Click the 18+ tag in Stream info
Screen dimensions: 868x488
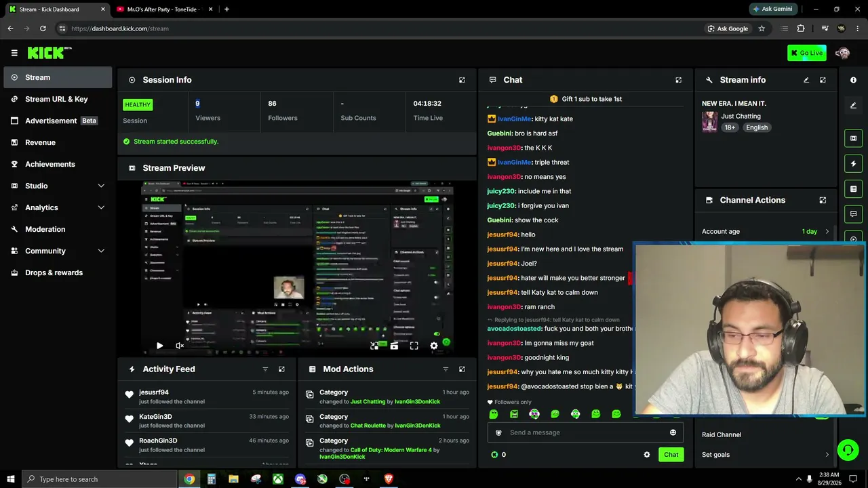click(730, 127)
